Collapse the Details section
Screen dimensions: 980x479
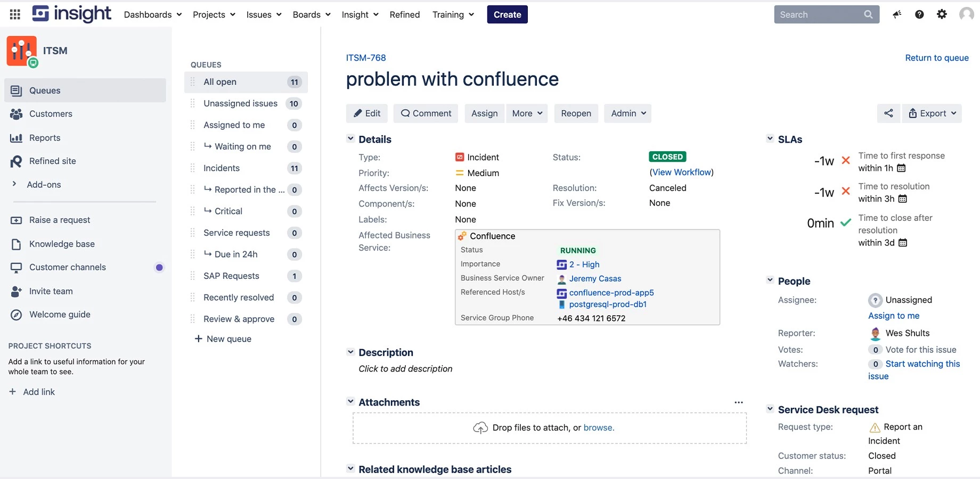click(350, 139)
